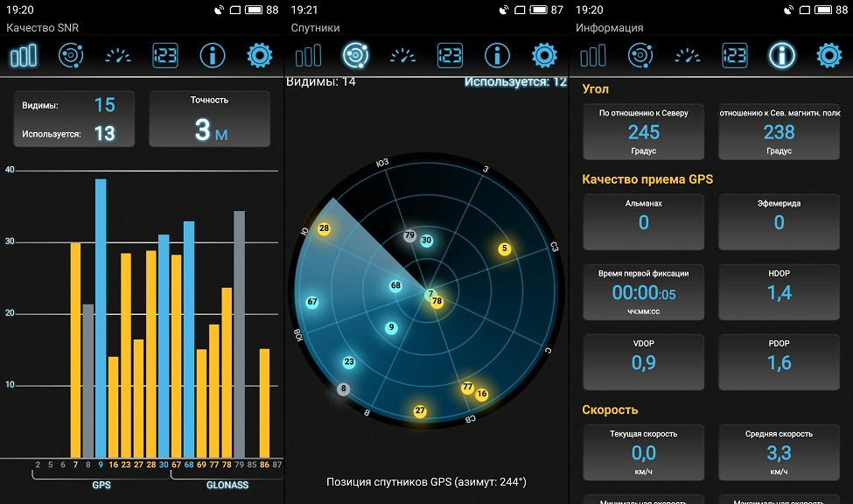Image resolution: width=853 pixels, height=504 pixels.
Task: Open the Текущая скорость card
Action: tap(644, 453)
